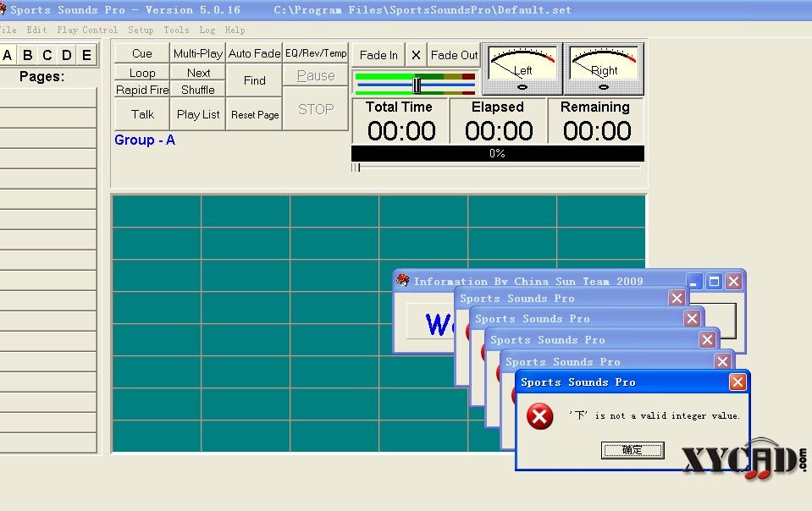
Task: Close the front Sports Sounds Pro error dialog
Action: coord(737,382)
